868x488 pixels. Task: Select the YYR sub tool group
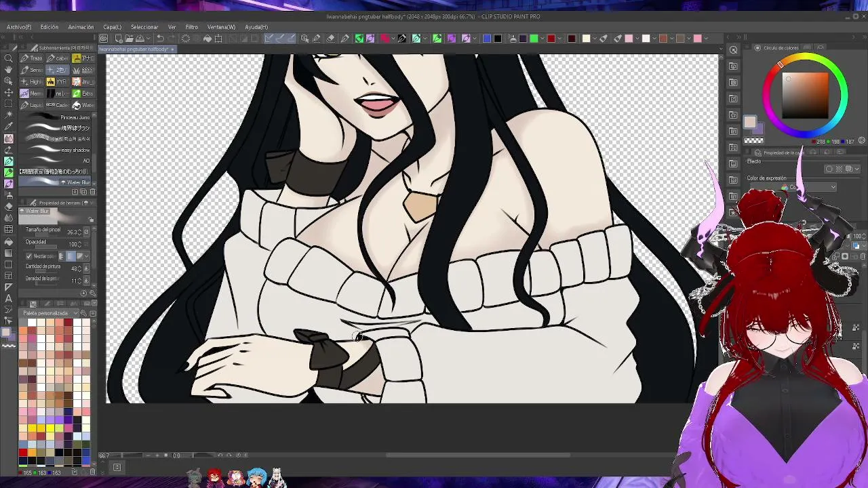(x=57, y=82)
